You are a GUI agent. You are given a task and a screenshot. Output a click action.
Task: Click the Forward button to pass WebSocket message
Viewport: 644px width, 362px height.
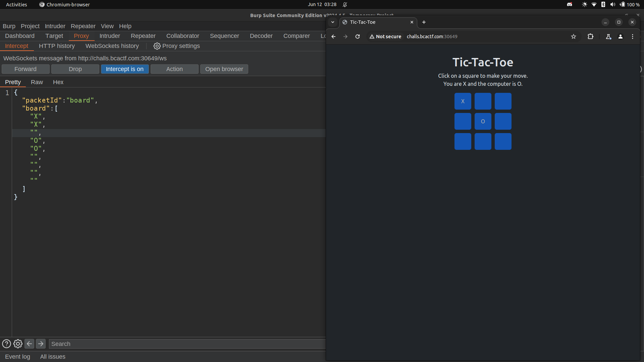25,69
